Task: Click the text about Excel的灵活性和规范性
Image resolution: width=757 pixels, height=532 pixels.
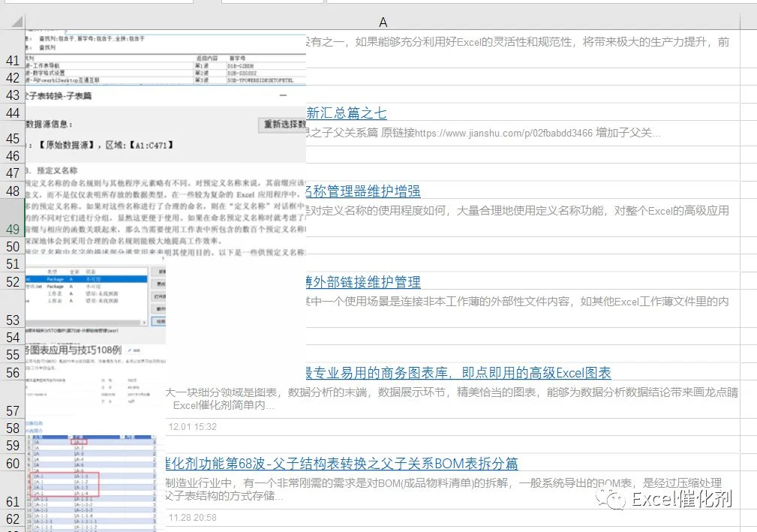Action: coord(518,41)
